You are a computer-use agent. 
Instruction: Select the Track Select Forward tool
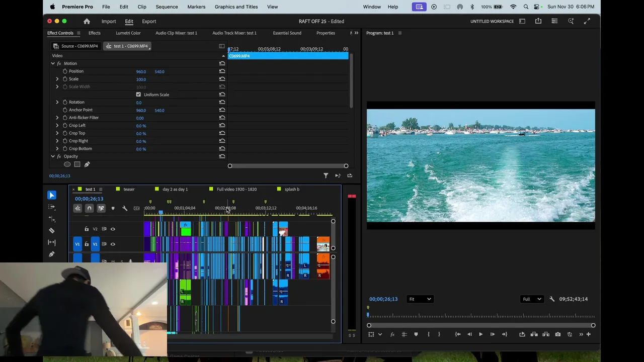click(52, 207)
